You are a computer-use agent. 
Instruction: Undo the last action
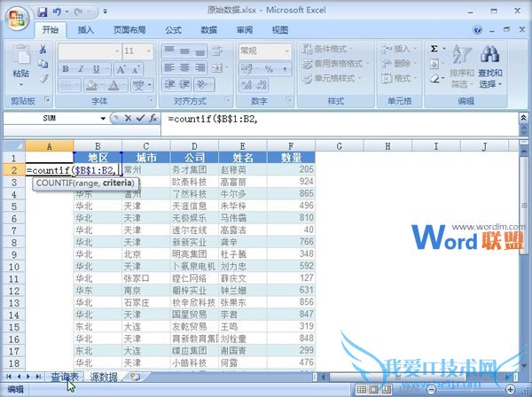(57, 12)
